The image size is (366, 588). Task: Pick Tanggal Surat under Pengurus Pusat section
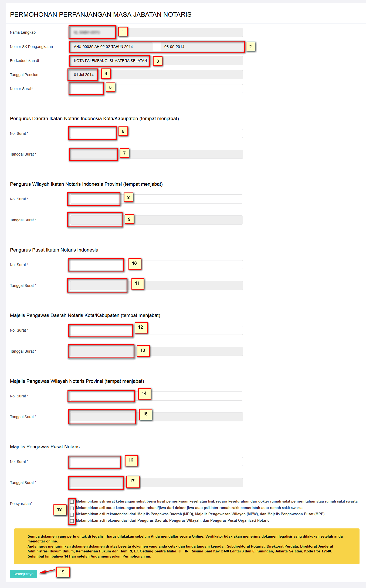tap(156, 286)
